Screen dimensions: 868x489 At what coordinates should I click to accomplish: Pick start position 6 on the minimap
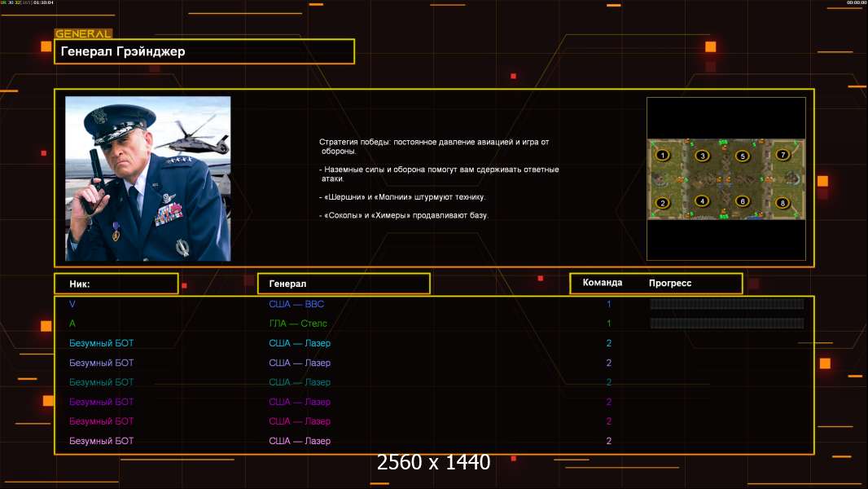(742, 200)
